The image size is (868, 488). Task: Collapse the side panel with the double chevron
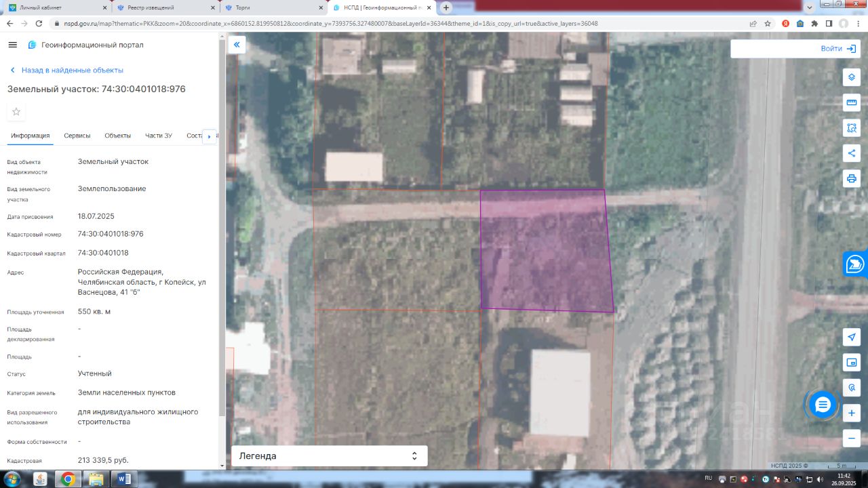tap(237, 45)
